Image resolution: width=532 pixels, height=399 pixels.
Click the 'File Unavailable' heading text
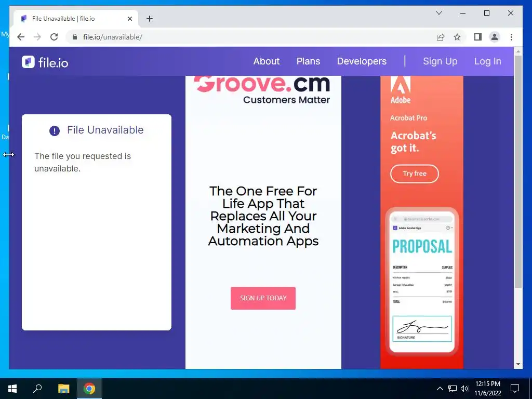click(x=105, y=130)
